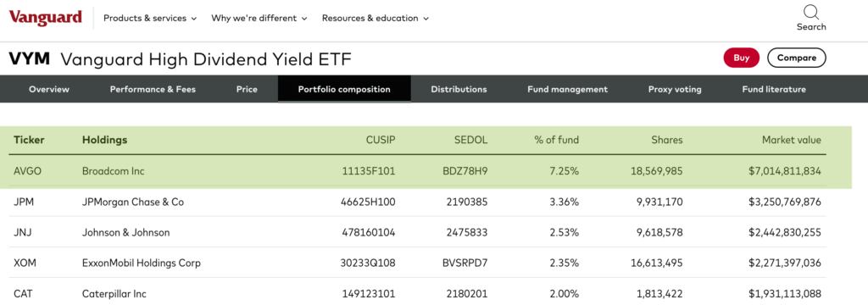The width and height of the screenshot is (868, 305).
Task: Expand the Products & services menu
Action: tap(150, 19)
